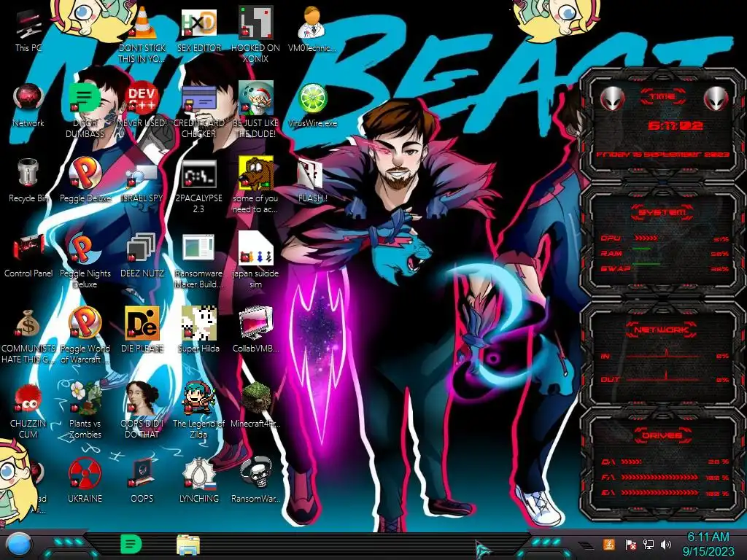Open the Santa icon 'BE JUST LIKE THE DUDE!'
747x560 pixels.
[255, 111]
